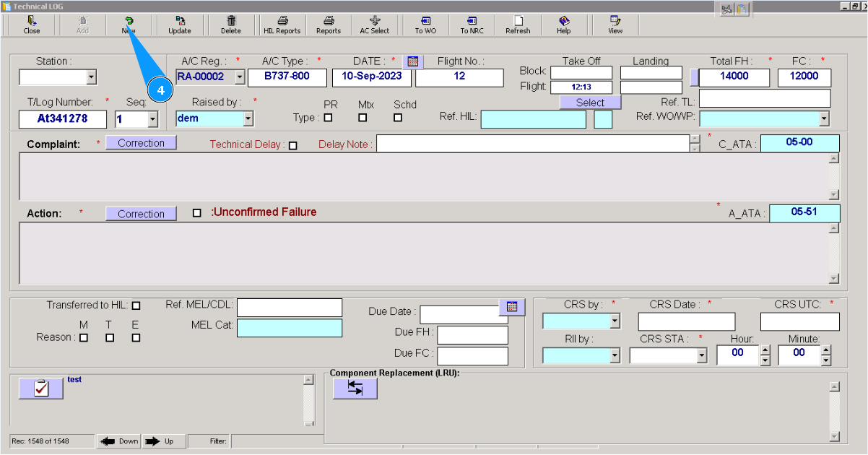The height and width of the screenshot is (455, 868).
Task: Tick the T reason checkbox
Action: tap(110, 337)
